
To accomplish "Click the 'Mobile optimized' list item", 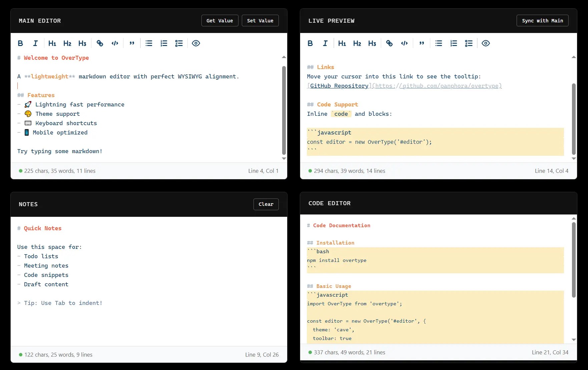I will coord(60,132).
